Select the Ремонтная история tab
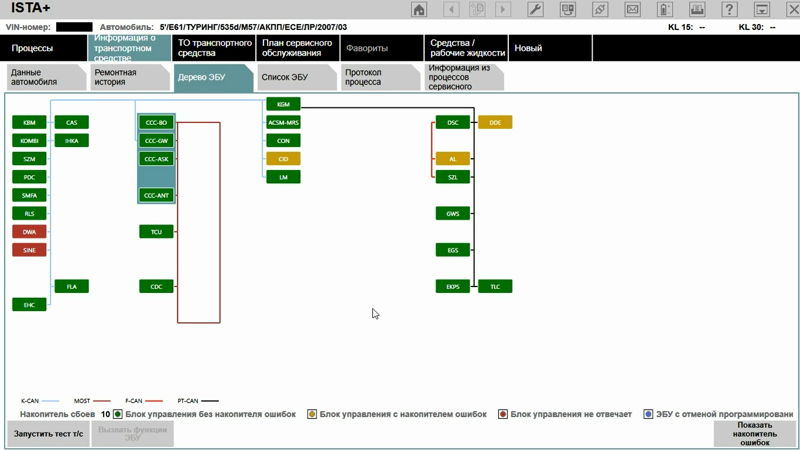800x450 pixels. [x=128, y=79]
